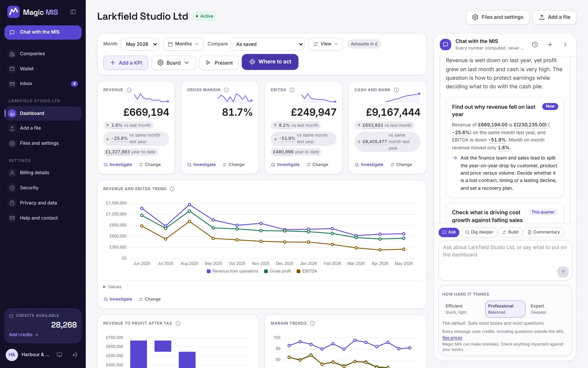Open the Security settings page

43,188
